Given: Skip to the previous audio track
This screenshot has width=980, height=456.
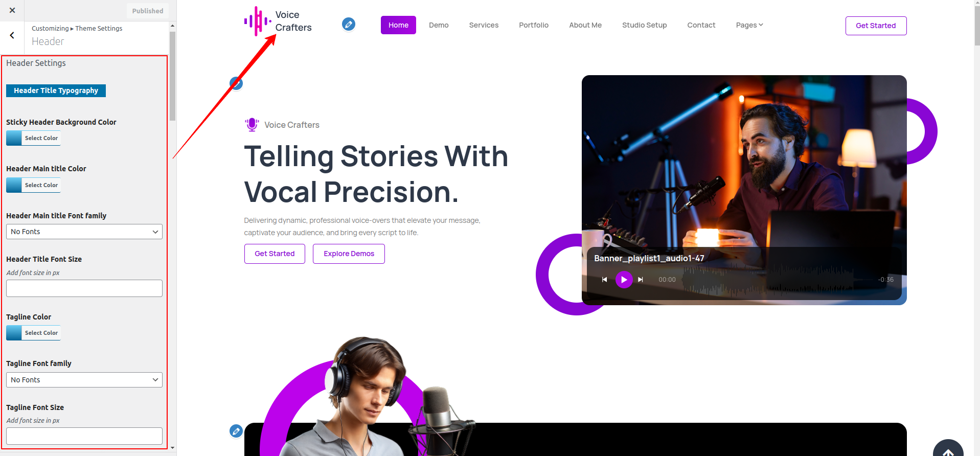Looking at the screenshot, I should tap(604, 280).
